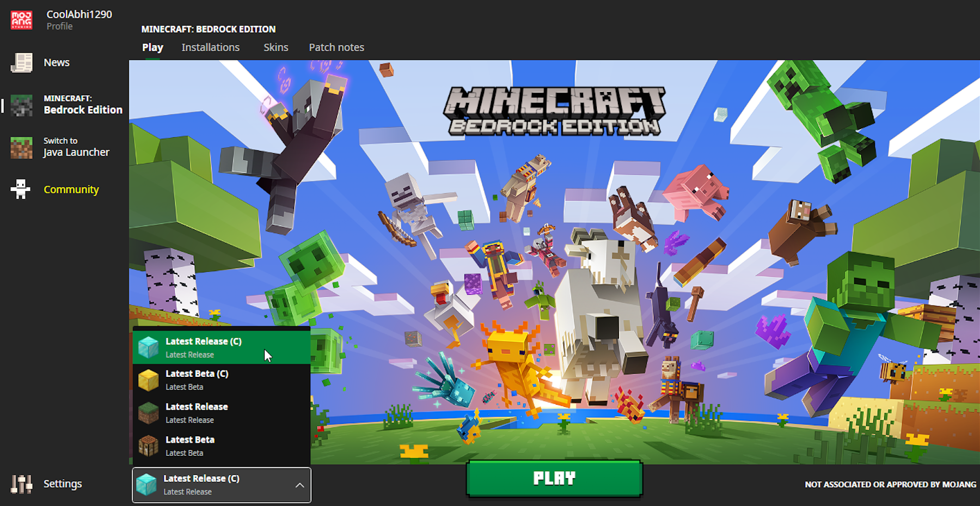Open the Skins tab
The height and width of the screenshot is (506, 980).
(x=275, y=47)
